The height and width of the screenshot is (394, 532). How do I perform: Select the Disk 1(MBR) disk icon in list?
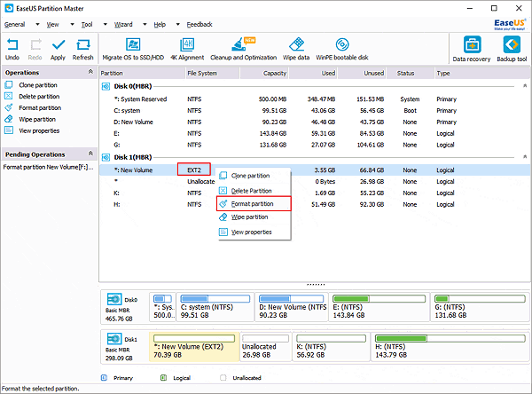pyautogui.click(x=106, y=158)
